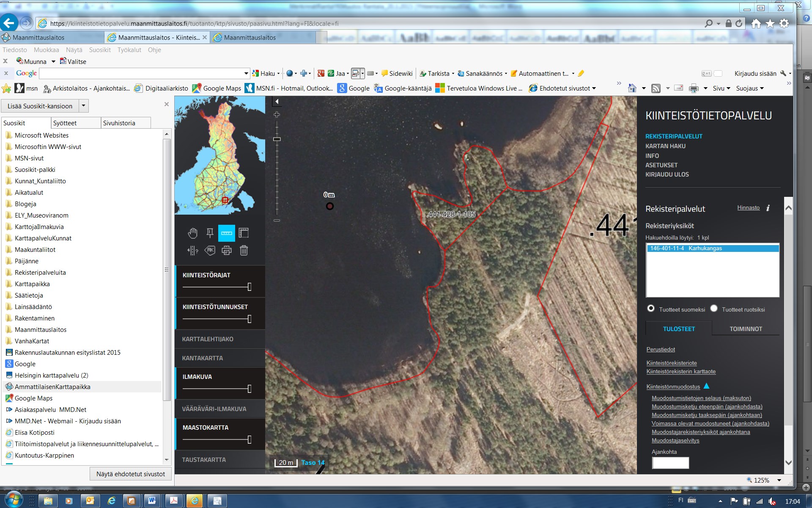
Task: Select Tuotteet ruotsiksi radio button
Action: [x=714, y=309]
